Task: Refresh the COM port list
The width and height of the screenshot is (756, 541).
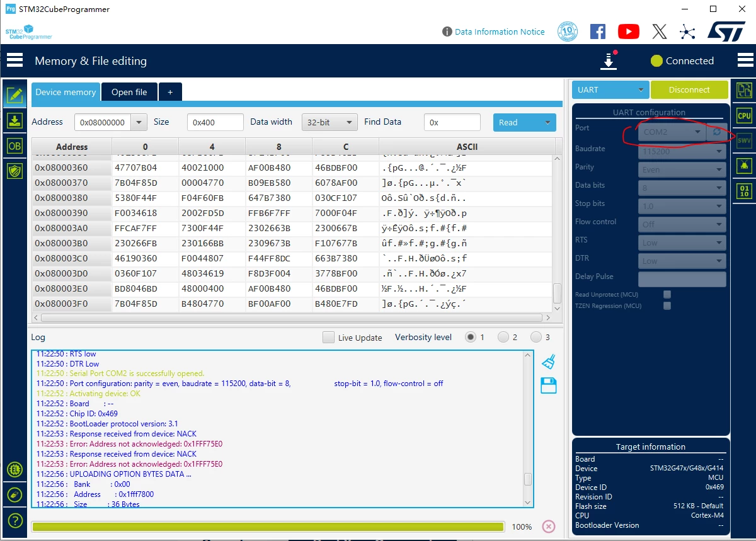Action: pos(716,132)
